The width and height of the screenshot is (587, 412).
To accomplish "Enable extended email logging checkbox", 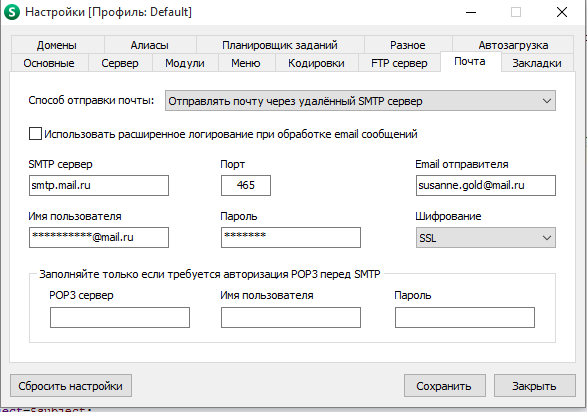I will [35, 134].
